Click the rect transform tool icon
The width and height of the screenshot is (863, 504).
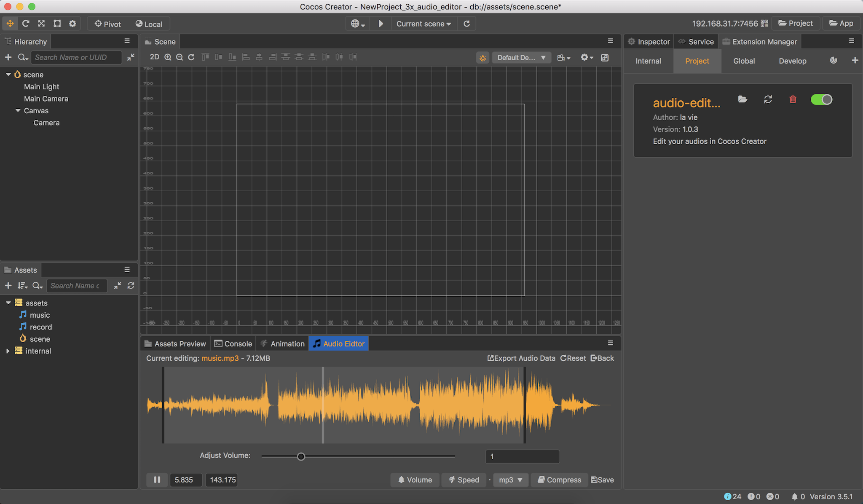57,24
